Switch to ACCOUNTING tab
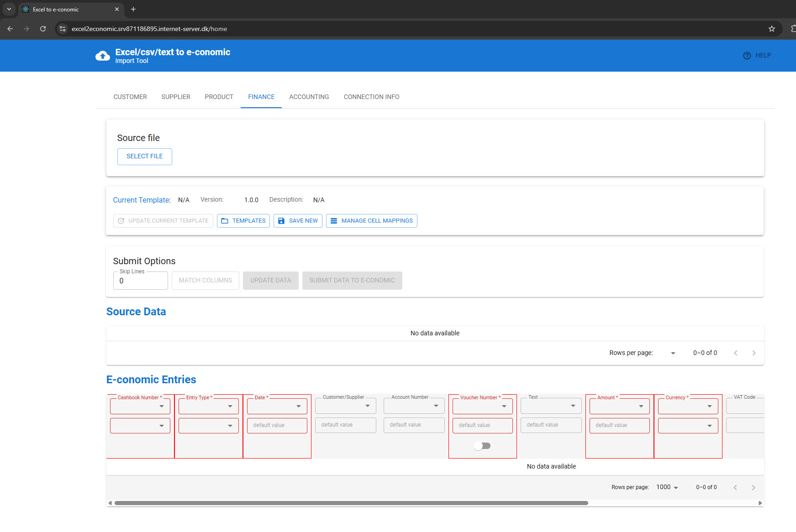Screen dimensions: 796x532 point(309,97)
